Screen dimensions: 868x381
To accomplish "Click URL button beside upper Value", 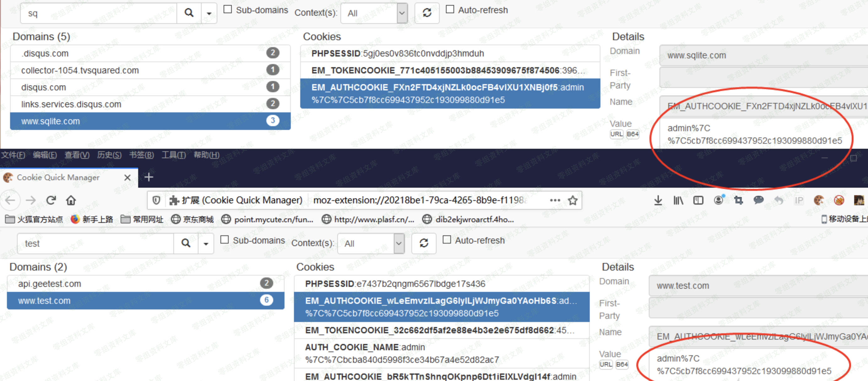I will tap(616, 134).
